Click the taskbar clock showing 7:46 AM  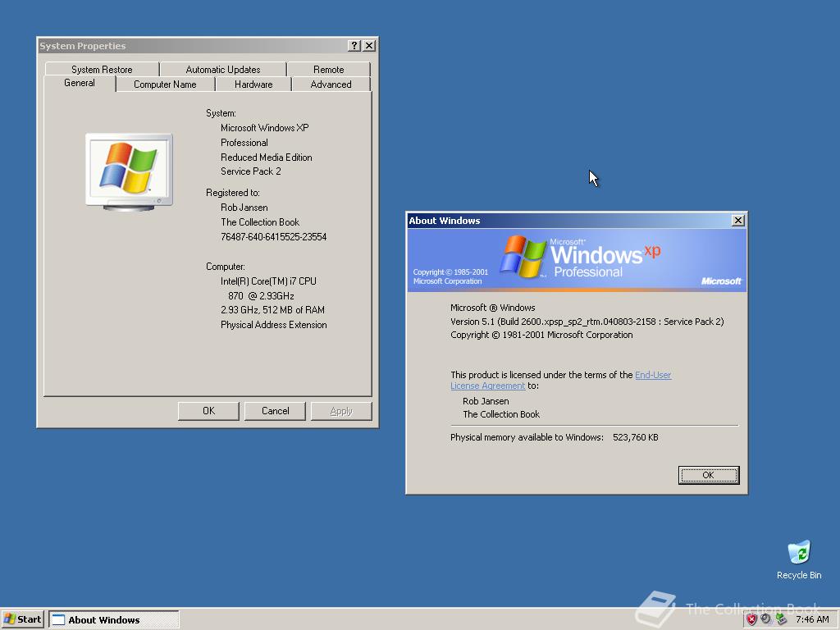coord(812,619)
